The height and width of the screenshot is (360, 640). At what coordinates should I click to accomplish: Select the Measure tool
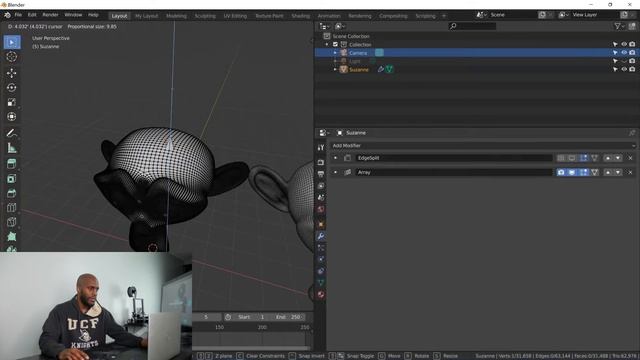click(12, 148)
